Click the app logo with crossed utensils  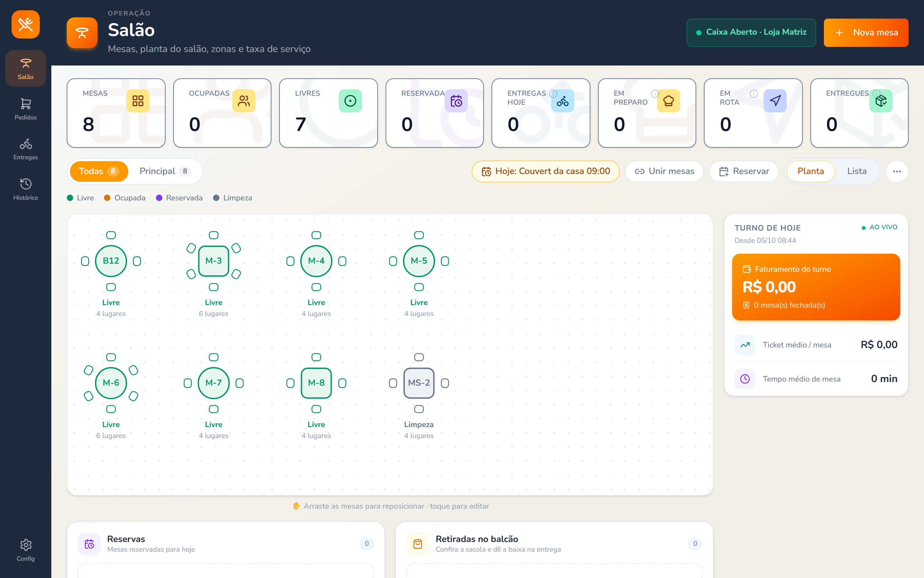pos(26,24)
